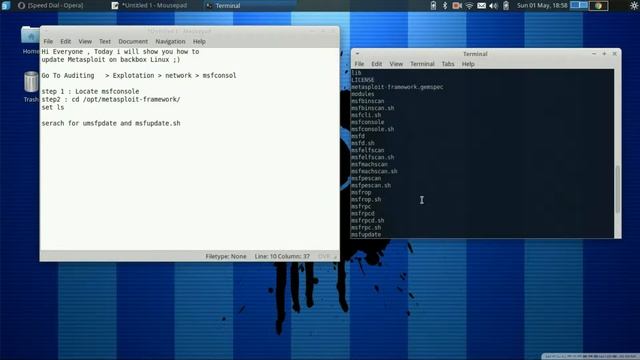Click 'msfmachscan.sh' in Terminal output
Image resolution: width=640 pixels, height=360 pixels.
coord(374,171)
